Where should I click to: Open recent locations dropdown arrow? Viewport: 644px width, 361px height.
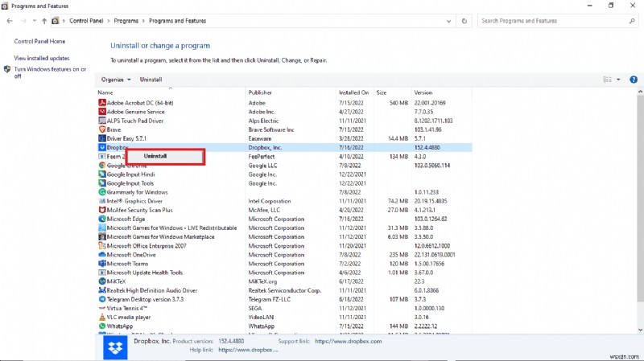click(x=34, y=21)
